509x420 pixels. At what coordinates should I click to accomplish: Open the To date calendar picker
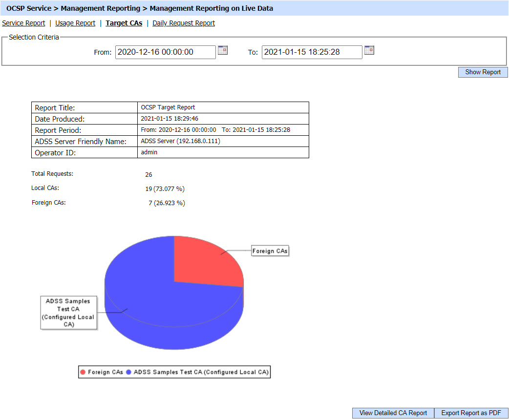pyautogui.click(x=369, y=50)
